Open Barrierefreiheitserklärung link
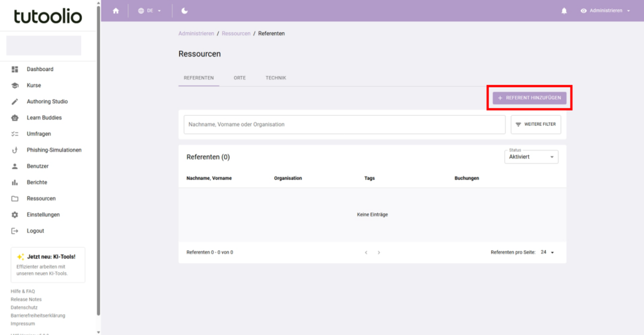 (x=38, y=316)
